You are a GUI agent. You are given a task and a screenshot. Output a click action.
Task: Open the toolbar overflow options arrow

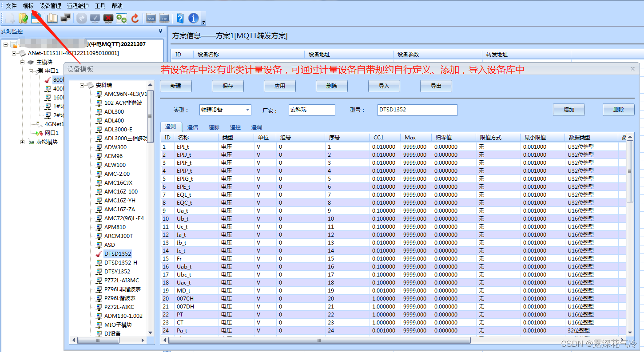[203, 22]
